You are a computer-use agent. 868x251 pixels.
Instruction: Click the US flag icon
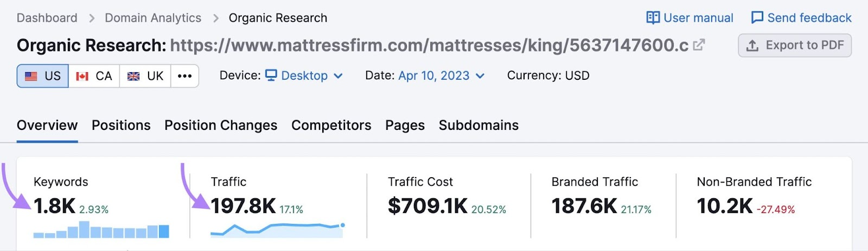(x=31, y=76)
